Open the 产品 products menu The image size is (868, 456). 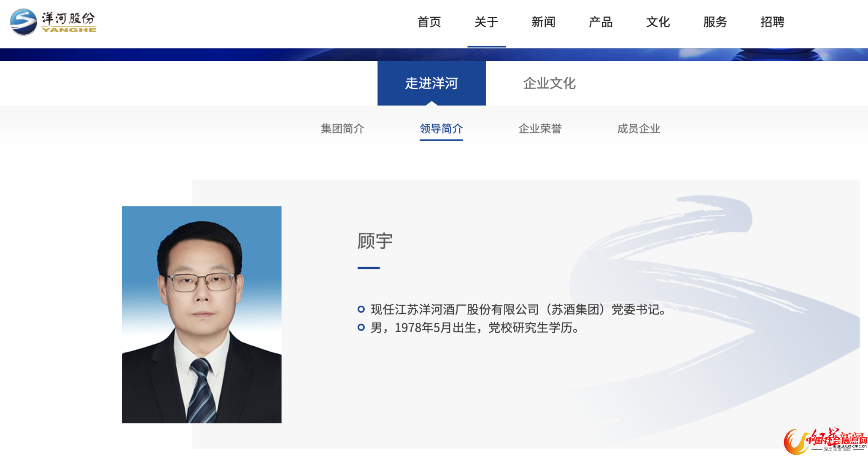click(601, 22)
